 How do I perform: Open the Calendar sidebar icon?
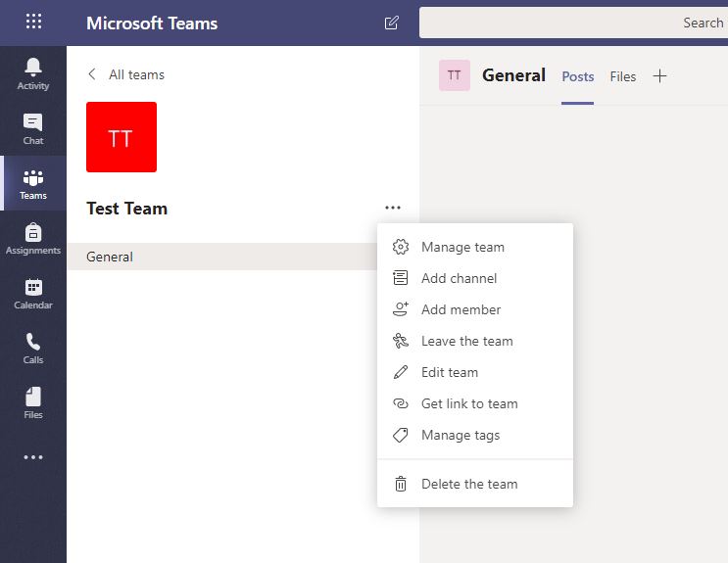coord(33,293)
